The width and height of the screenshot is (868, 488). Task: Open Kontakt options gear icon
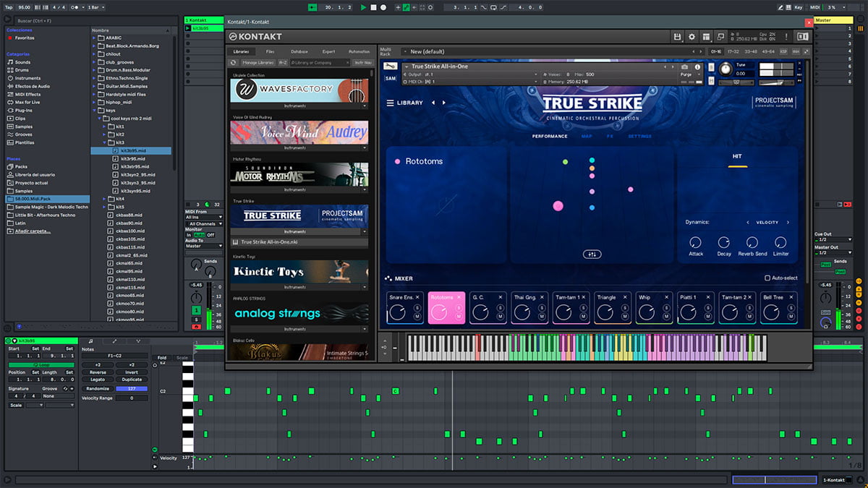pos(692,36)
